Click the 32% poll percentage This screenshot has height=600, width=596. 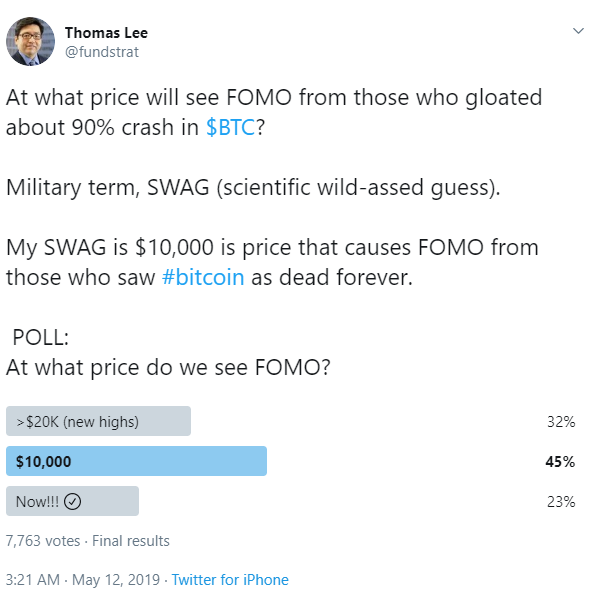561,422
